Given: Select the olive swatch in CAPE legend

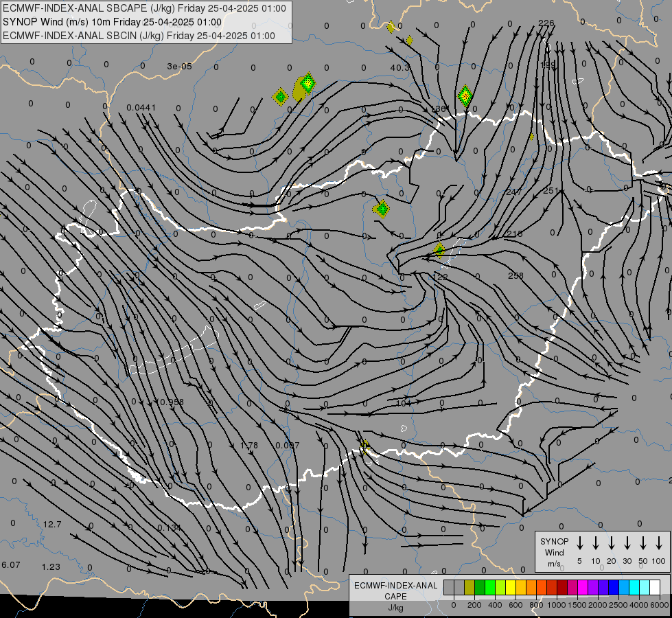Looking at the screenshot, I should [x=470, y=587].
